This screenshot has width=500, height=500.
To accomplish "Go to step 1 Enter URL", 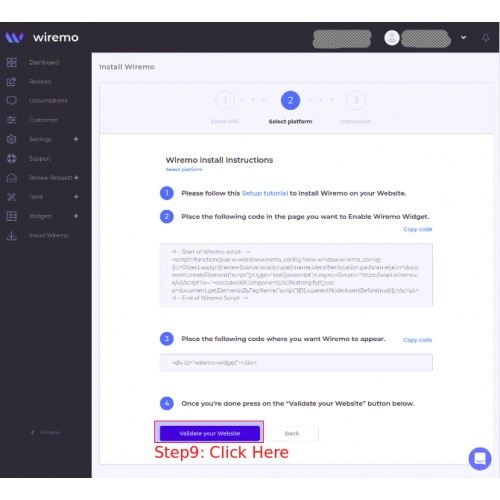I will 225,100.
